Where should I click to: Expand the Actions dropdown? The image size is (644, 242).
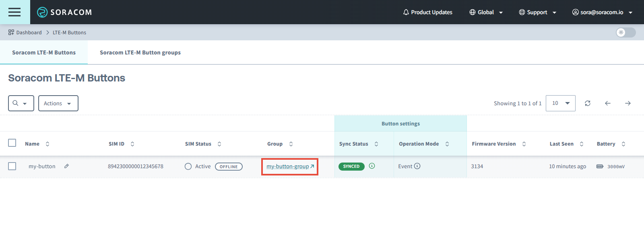pos(58,103)
